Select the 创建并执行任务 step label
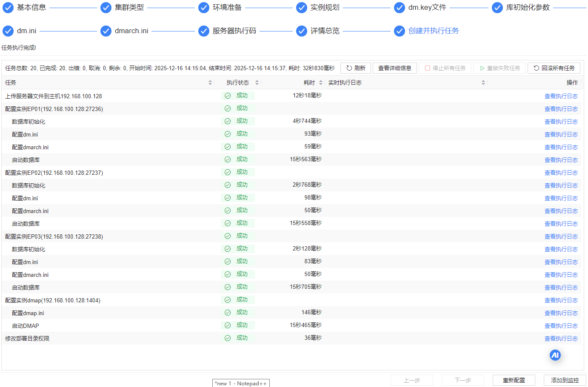The image size is (588, 387). click(434, 31)
